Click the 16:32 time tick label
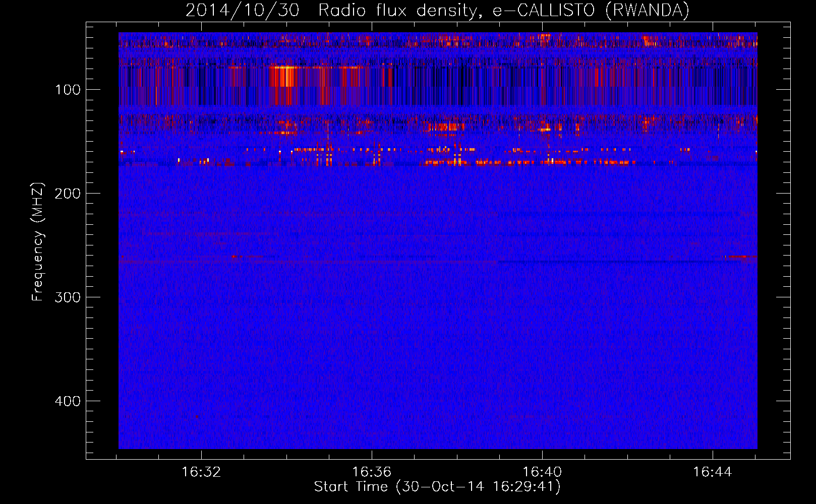816x504 pixels. click(x=201, y=472)
